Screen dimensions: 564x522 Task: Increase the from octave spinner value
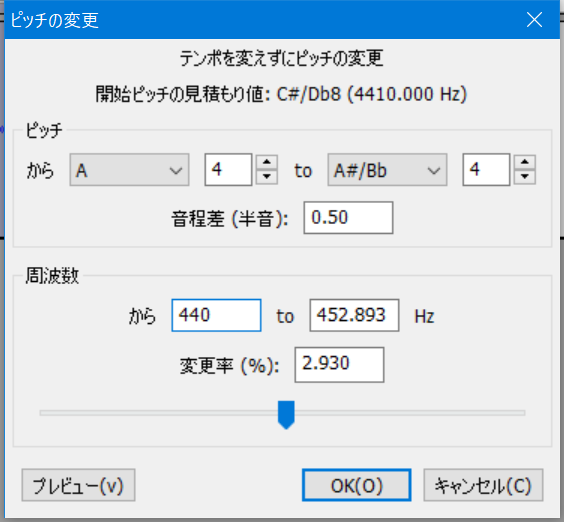coord(267,162)
